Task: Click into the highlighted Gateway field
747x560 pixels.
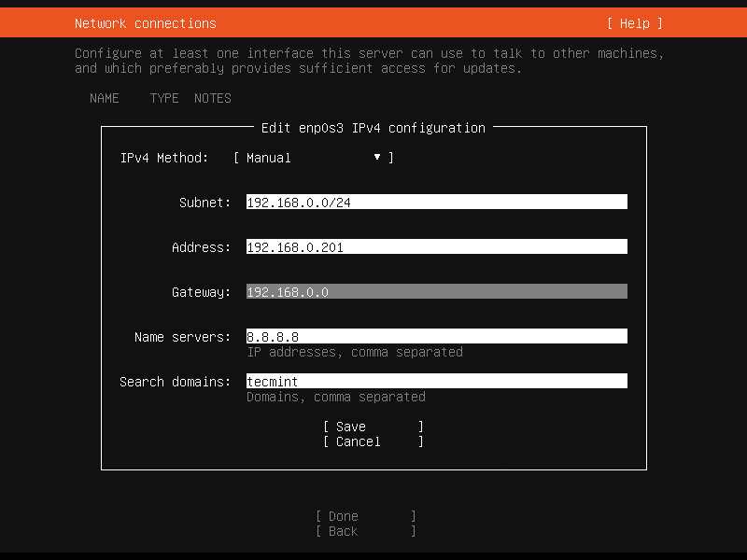Action: coord(436,292)
